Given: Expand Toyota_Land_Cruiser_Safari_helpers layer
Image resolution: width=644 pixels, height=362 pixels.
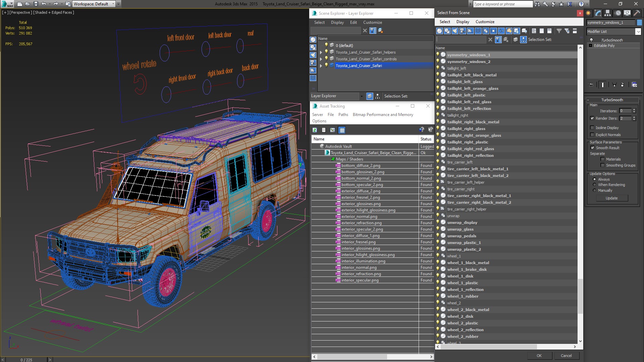Looking at the screenshot, I should [x=321, y=52].
